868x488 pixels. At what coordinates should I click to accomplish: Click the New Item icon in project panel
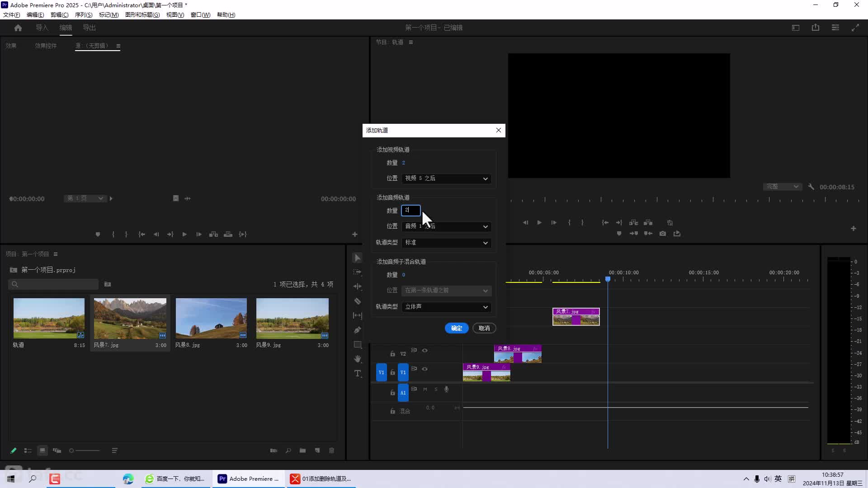point(317,450)
